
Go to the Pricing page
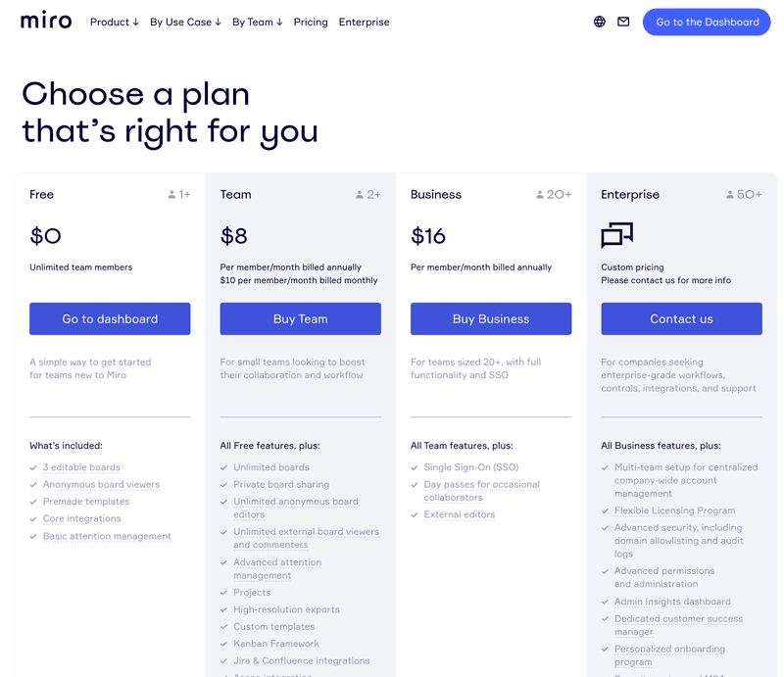click(311, 22)
